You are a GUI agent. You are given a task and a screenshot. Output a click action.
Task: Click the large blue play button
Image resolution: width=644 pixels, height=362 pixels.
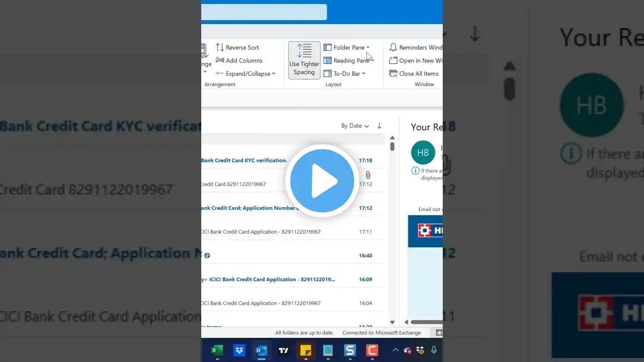(322, 181)
